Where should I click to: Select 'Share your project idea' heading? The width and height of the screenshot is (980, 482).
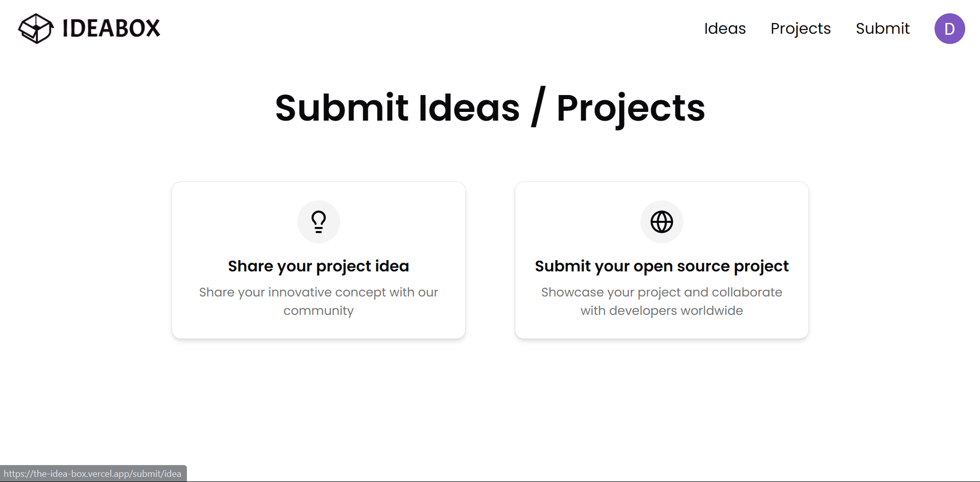point(319,266)
